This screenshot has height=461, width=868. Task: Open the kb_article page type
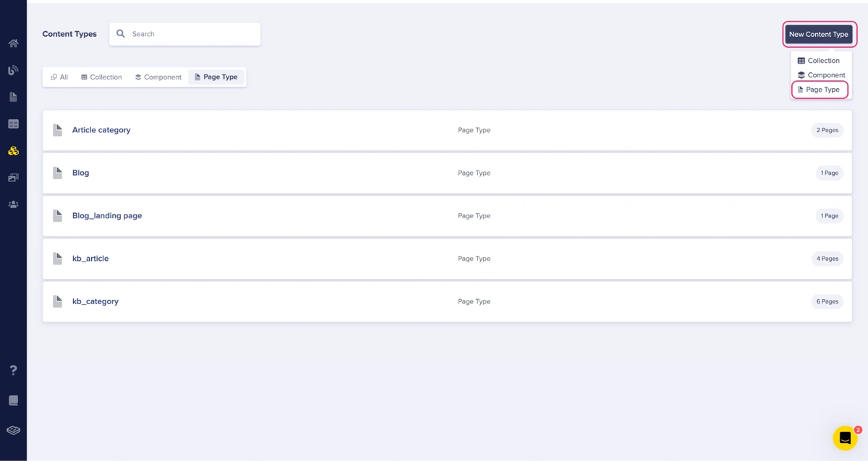90,259
